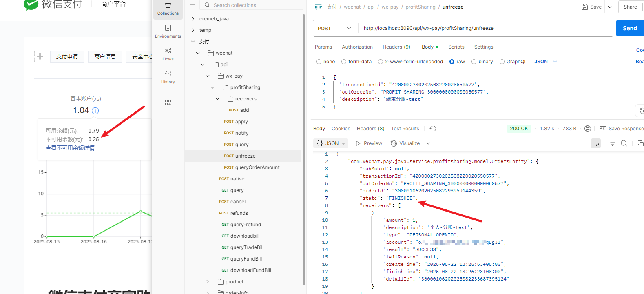
Task: Select the raw body type
Action: click(x=457, y=62)
